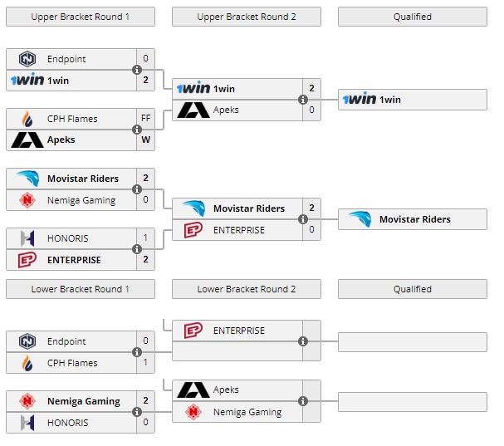Click the 1win name in Upper Bracket Round 2
This screenshot has width=504, height=446.
[x=224, y=89]
